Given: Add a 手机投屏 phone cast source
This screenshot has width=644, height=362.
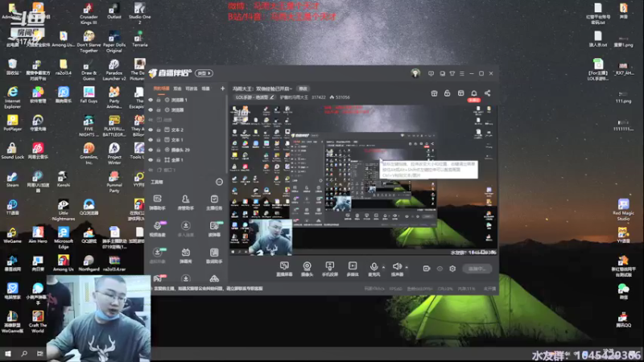Looking at the screenshot, I should (x=330, y=269).
